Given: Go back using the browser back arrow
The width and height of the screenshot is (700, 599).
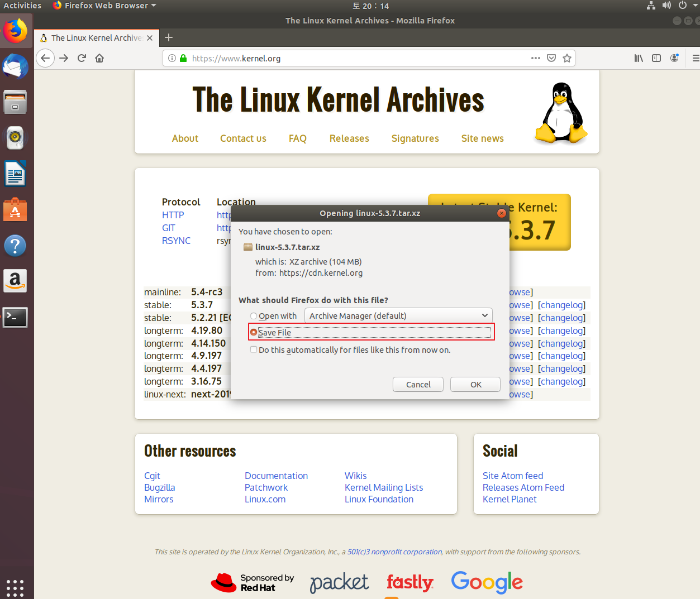Looking at the screenshot, I should tap(45, 58).
